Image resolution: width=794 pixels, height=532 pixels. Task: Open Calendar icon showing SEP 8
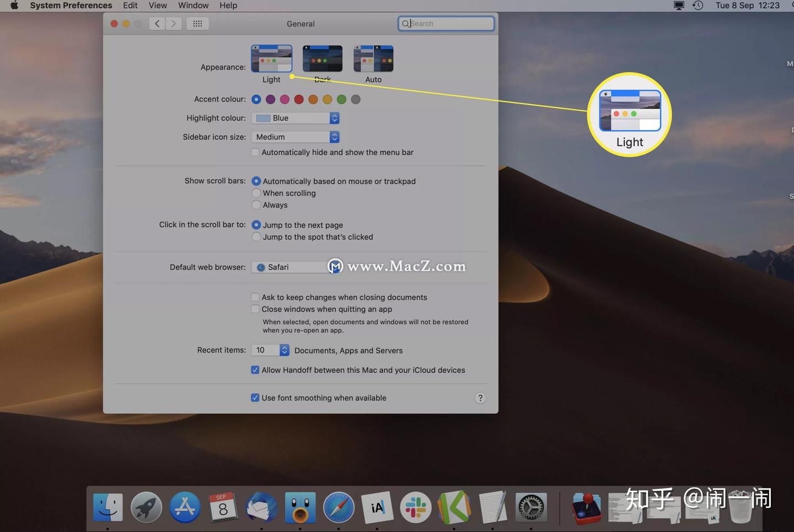click(223, 507)
